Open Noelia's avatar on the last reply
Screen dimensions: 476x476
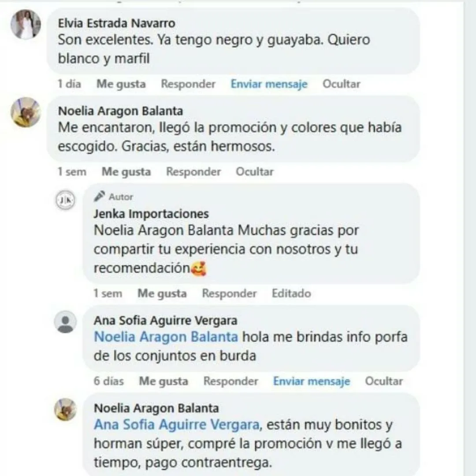(65, 409)
